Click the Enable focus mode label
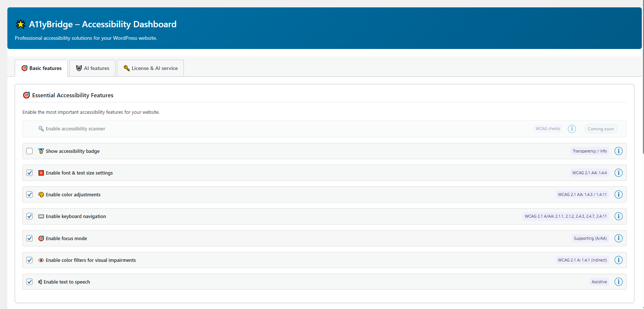The height and width of the screenshot is (309, 644). click(66, 238)
